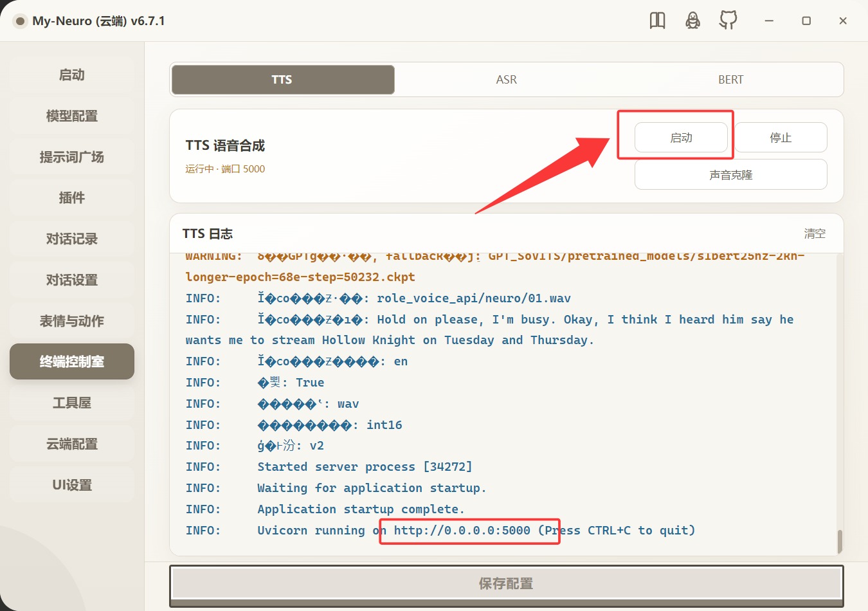This screenshot has width=868, height=611.
Task: Open the 启动 sidebar page
Action: pyautogui.click(x=72, y=75)
